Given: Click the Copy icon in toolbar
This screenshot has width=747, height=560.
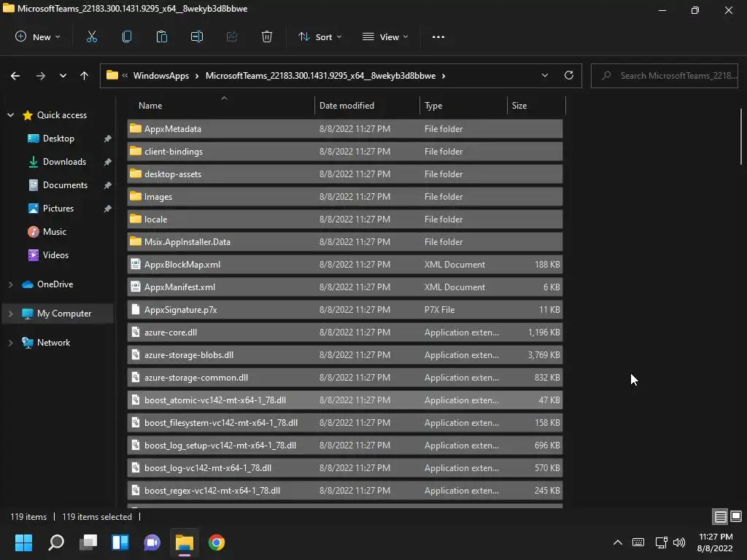Looking at the screenshot, I should (127, 36).
